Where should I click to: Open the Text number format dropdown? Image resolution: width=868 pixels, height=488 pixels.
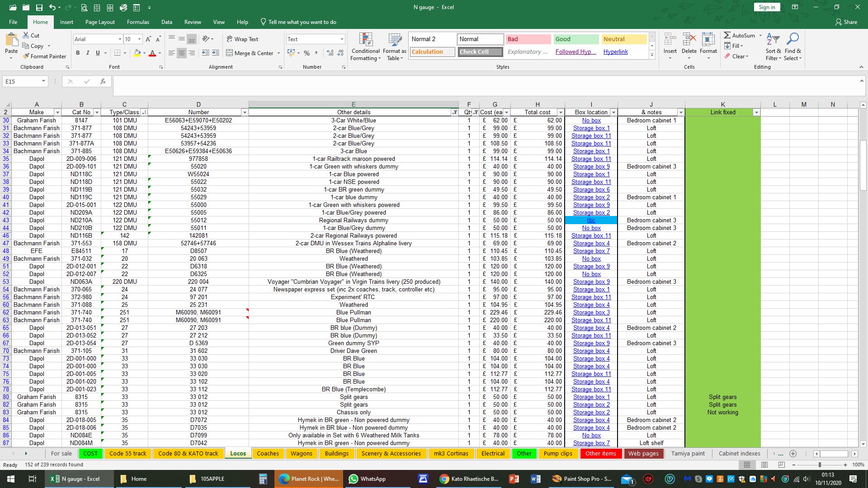coord(342,39)
